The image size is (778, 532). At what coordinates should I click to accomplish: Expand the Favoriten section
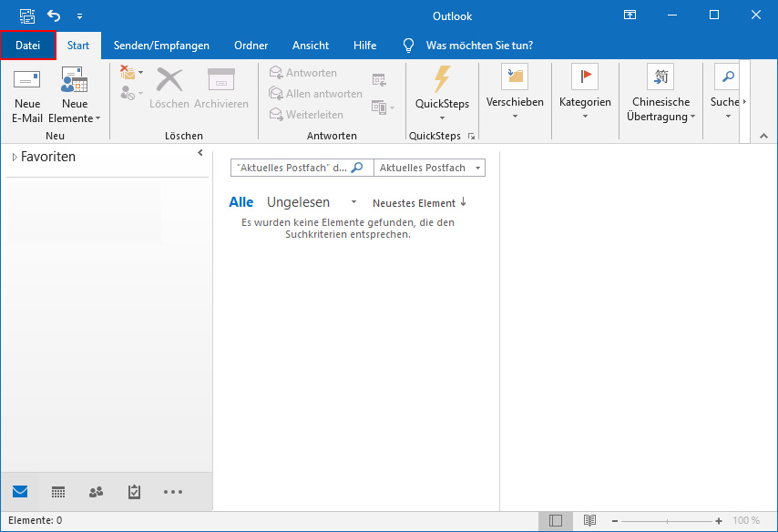(15, 157)
